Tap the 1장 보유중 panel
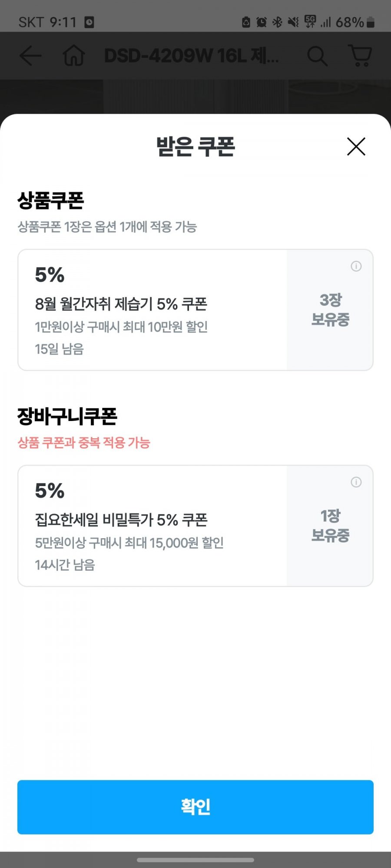The width and height of the screenshot is (391, 868). pyautogui.click(x=330, y=526)
